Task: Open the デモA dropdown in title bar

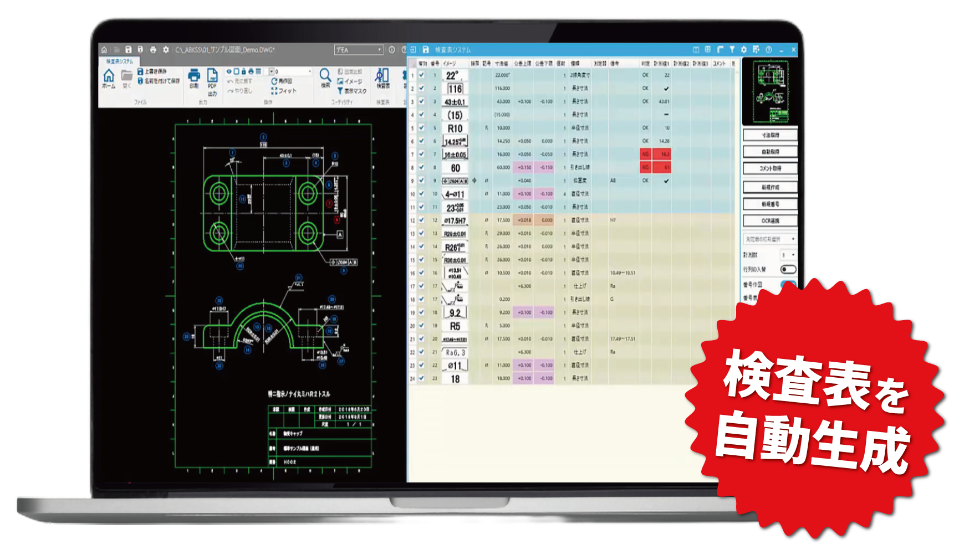Action: point(359,50)
